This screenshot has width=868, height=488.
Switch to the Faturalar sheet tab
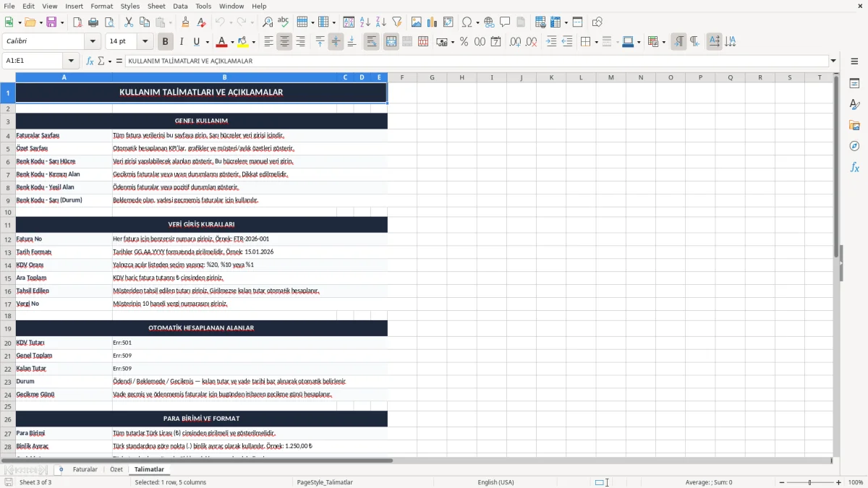(x=85, y=469)
